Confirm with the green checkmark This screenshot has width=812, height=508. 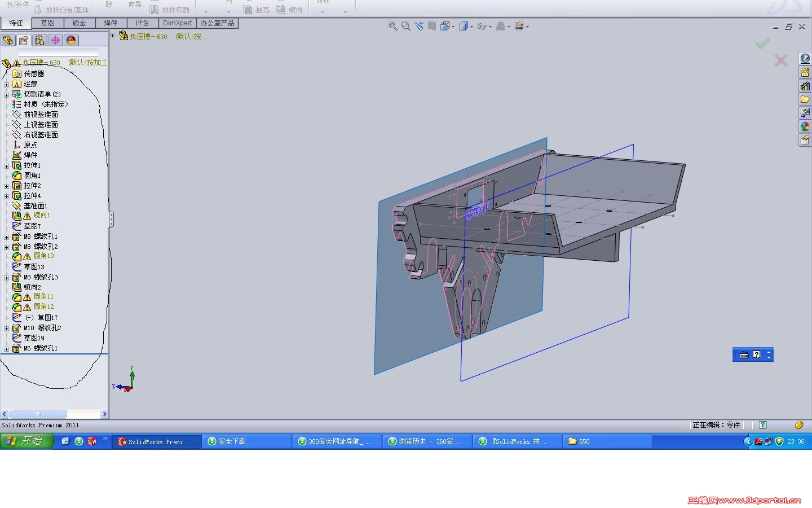point(762,43)
